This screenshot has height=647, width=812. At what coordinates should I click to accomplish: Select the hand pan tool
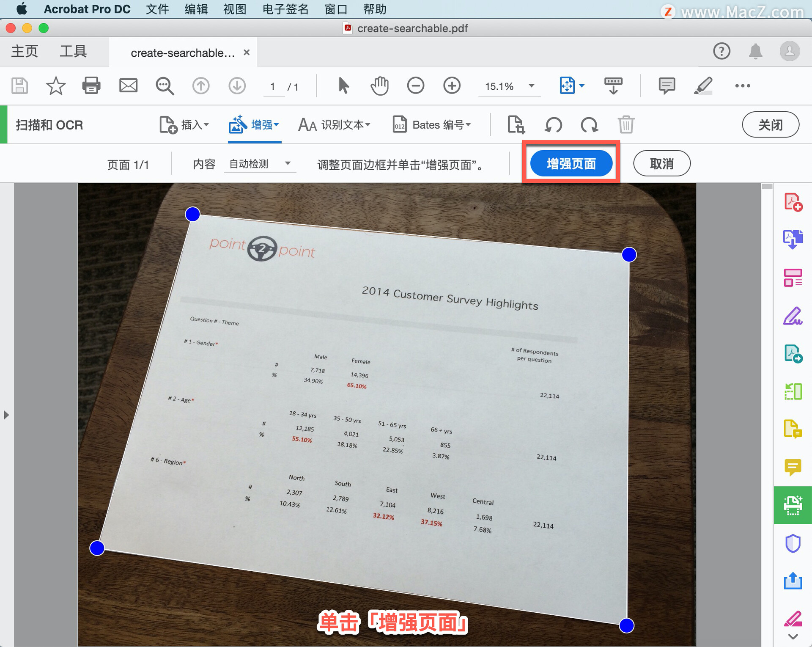tap(379, 86)
